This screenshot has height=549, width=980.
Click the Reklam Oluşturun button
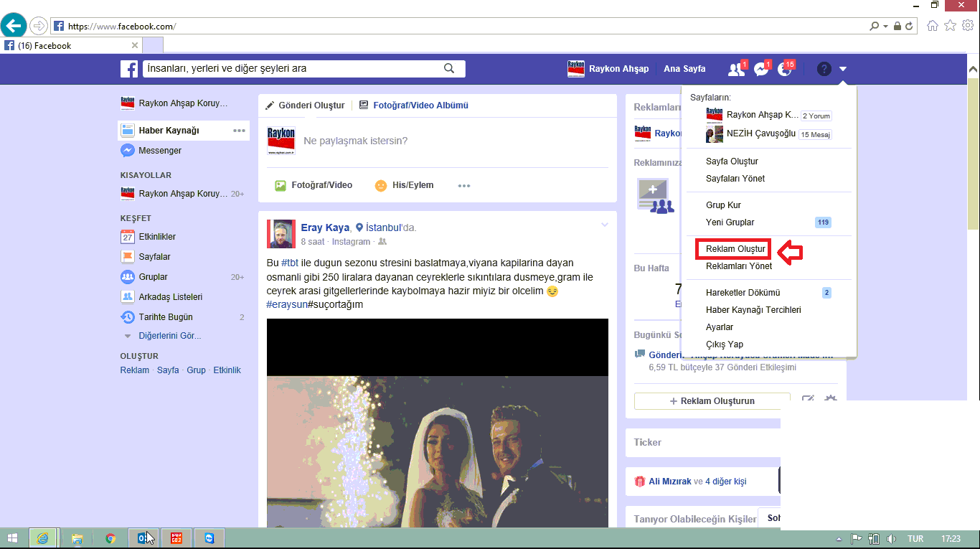coord(712,401)
